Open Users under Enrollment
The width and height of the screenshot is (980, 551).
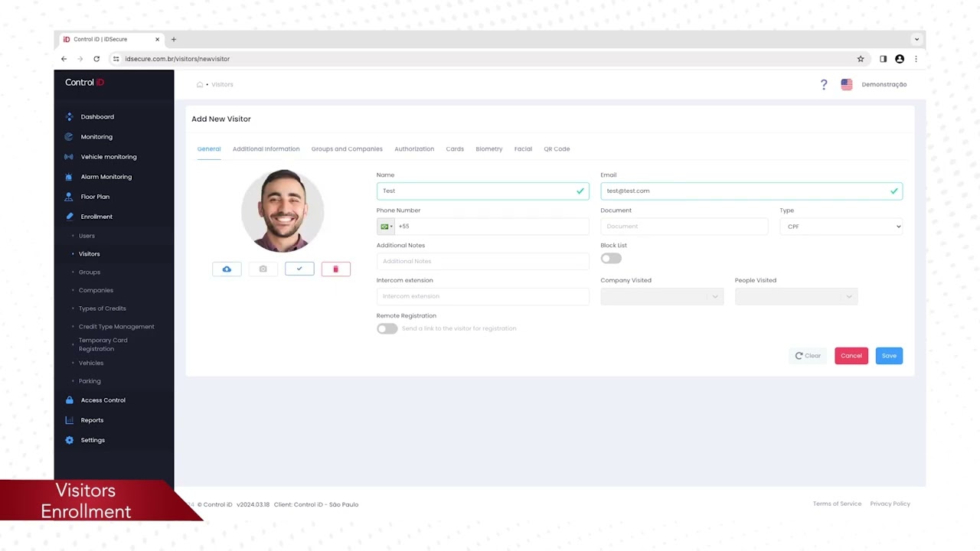point(87,236)
